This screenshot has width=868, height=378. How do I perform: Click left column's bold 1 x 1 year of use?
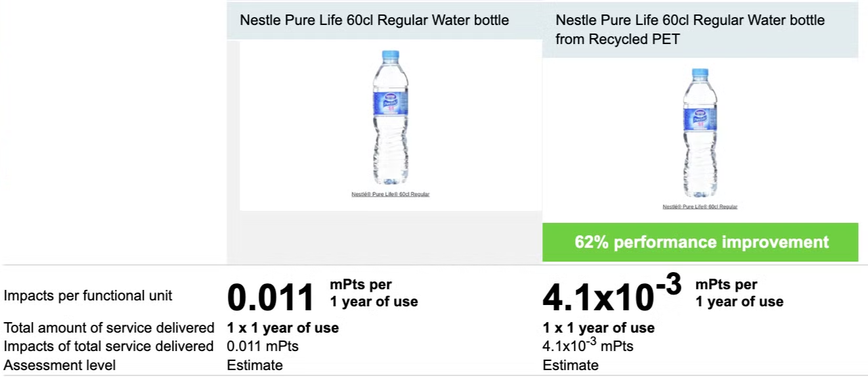coord(283,328)
